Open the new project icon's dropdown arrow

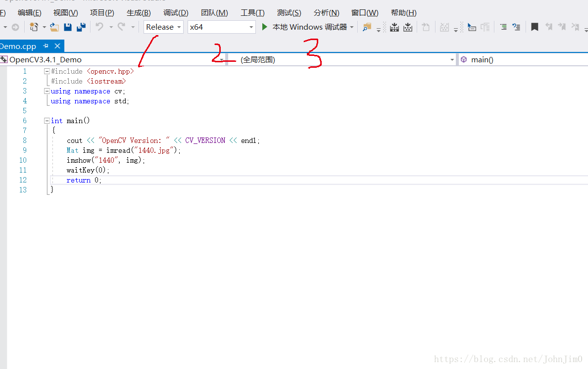click(44, 27)
